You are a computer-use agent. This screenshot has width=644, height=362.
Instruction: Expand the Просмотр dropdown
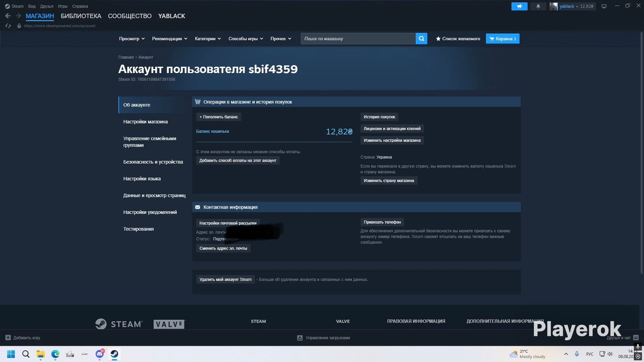pyautogui.click(x=132, y=39)
